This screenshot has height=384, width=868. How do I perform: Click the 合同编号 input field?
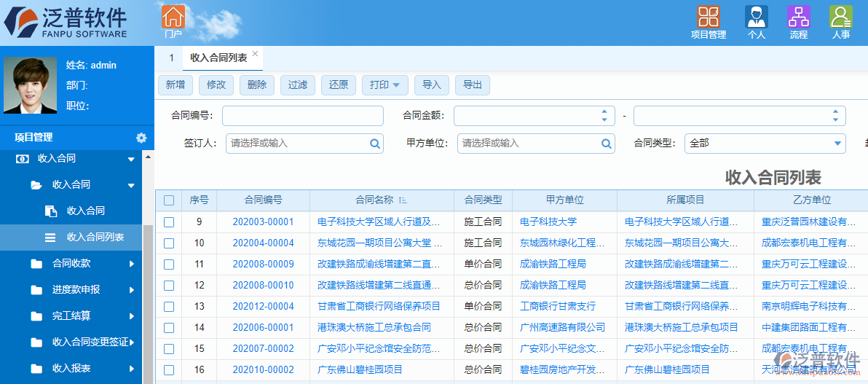click(302, 116)
